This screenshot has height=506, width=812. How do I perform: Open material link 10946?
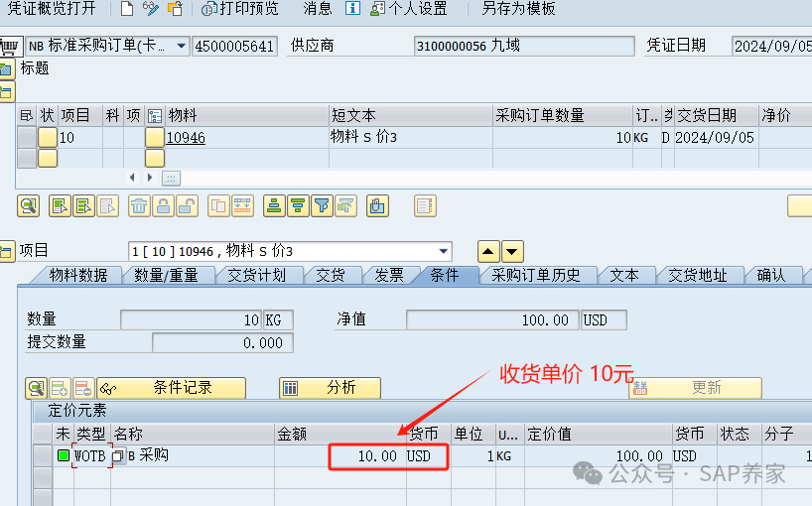pyautogui.click(x=186, y=138)
